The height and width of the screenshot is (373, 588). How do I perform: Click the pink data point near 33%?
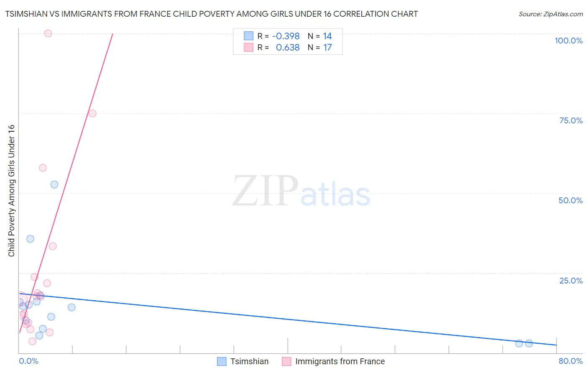pos(53,246)
